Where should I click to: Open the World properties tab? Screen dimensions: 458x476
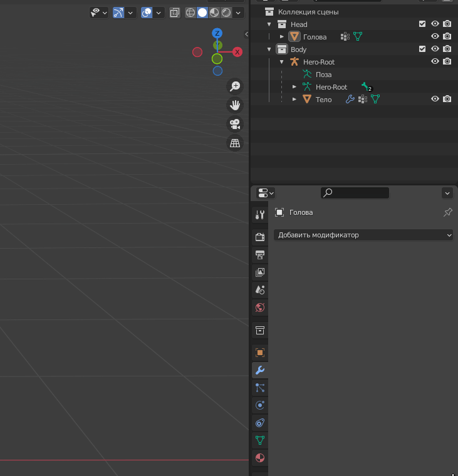[x=260, y=308]
